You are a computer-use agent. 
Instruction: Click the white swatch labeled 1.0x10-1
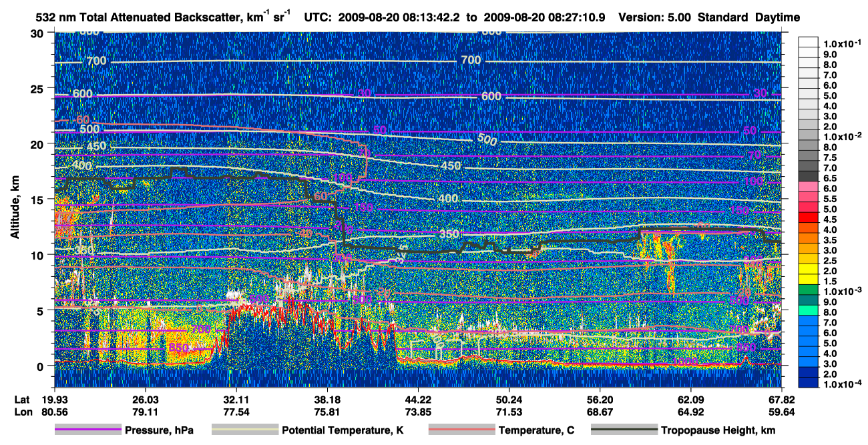pyautogui.click(x=808, y=41)
